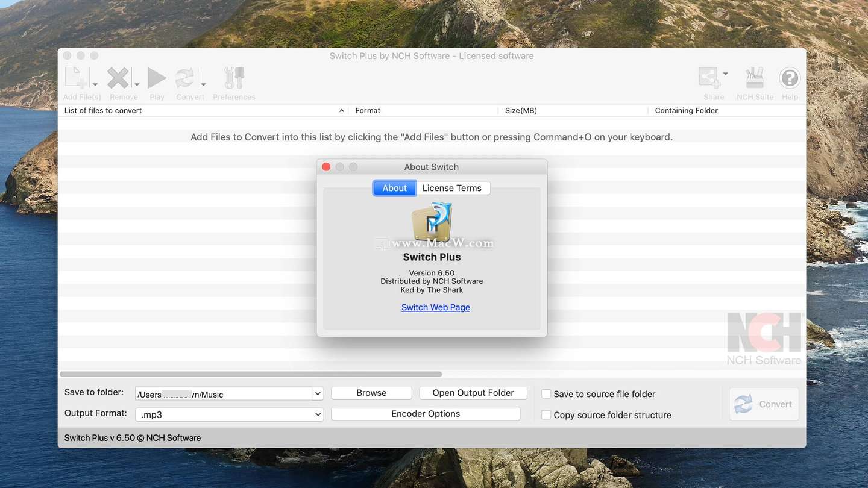Click the Open Output Folder button
The height and width of the screenshot is (488, 868).
click(473, 393)
